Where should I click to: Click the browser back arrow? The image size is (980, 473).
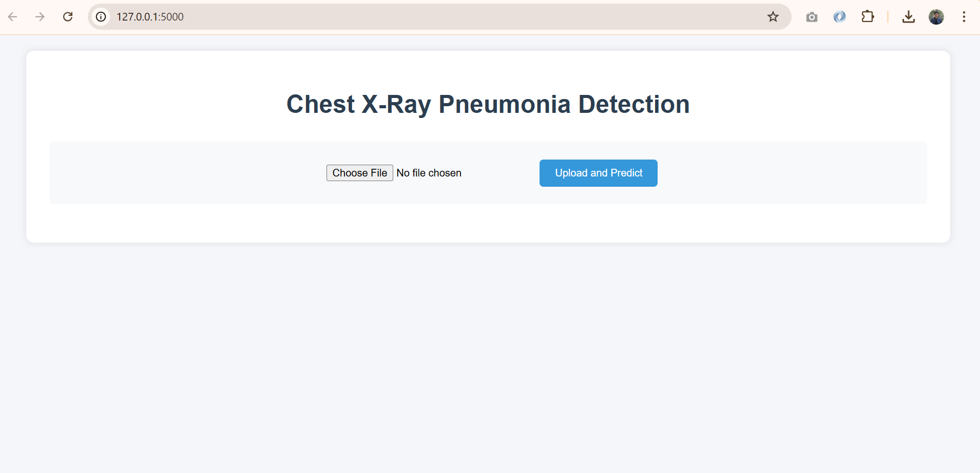(x=13, y=17)
